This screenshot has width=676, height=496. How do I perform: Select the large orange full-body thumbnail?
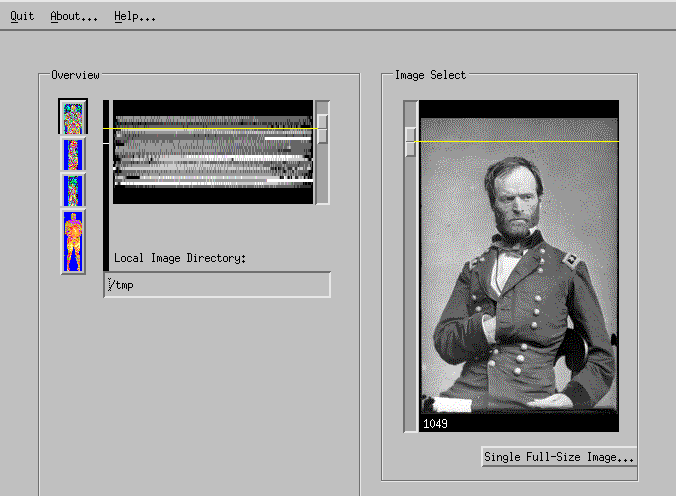pos(73,242)
